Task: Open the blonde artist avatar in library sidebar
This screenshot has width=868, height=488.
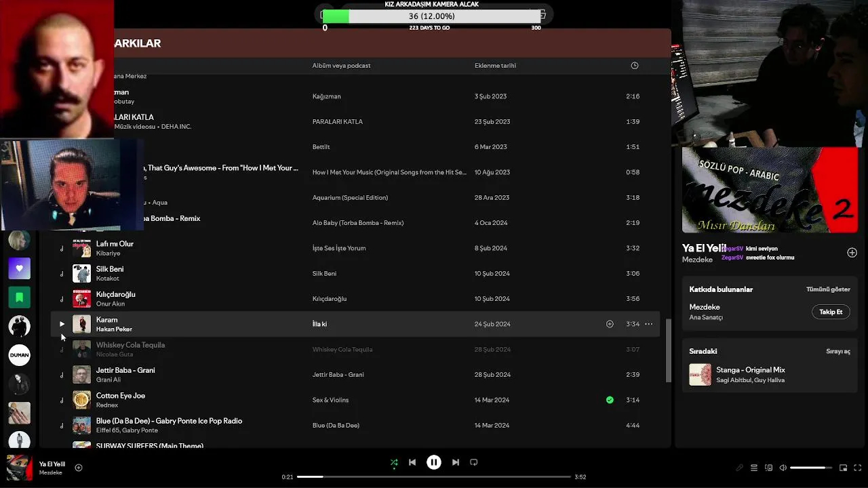Action: pos(19,239)
